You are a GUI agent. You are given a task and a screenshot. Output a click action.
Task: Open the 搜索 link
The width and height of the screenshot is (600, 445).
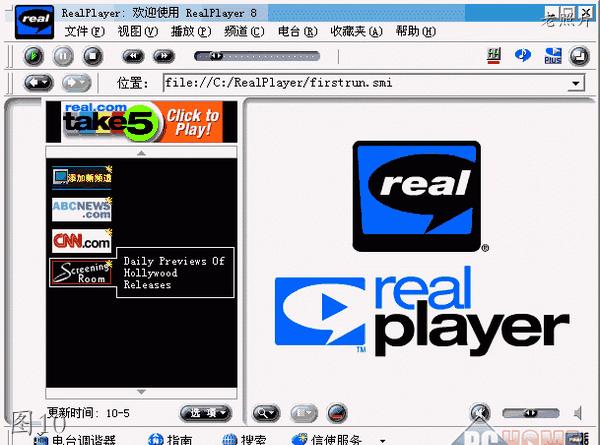click(244, 439)
